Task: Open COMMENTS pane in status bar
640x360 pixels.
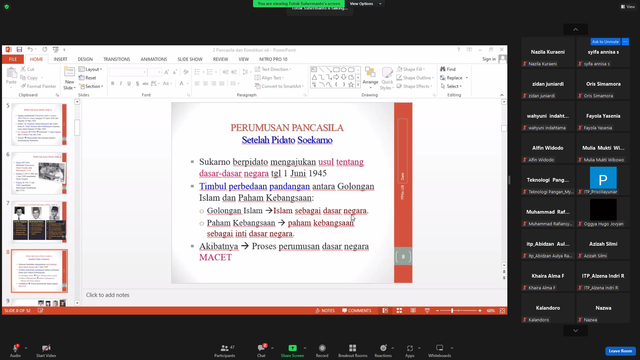Action: click(357, 311)
